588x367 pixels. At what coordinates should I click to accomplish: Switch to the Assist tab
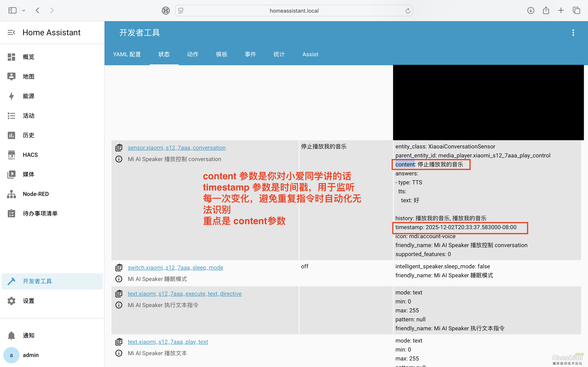tap(310, 54)
